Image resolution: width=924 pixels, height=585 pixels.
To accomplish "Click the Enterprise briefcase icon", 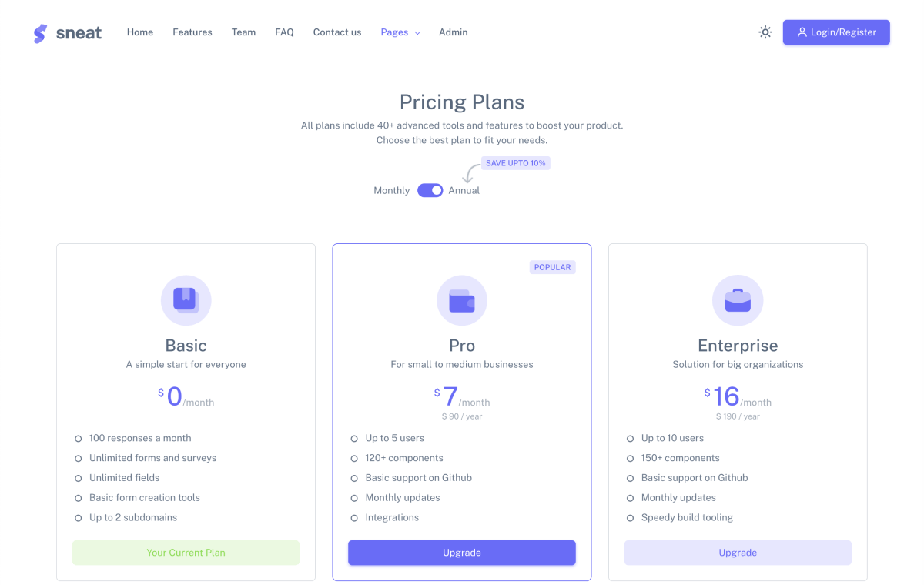I will (x=738, y=300).
